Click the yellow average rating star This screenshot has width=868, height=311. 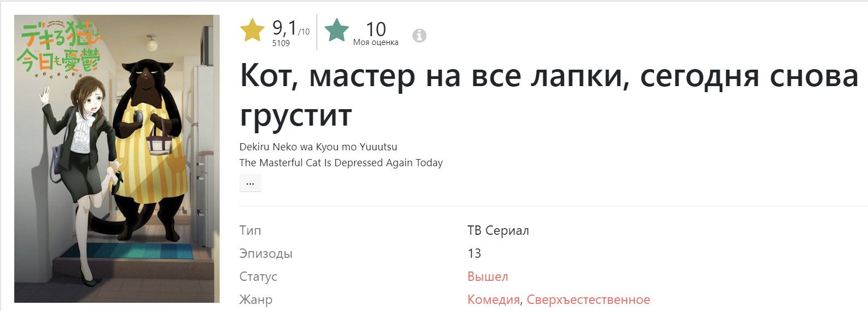[x=252, y=30]
